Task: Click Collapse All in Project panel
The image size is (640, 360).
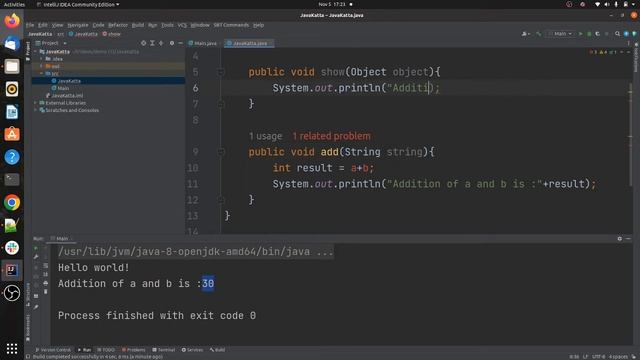Action: 161,43
